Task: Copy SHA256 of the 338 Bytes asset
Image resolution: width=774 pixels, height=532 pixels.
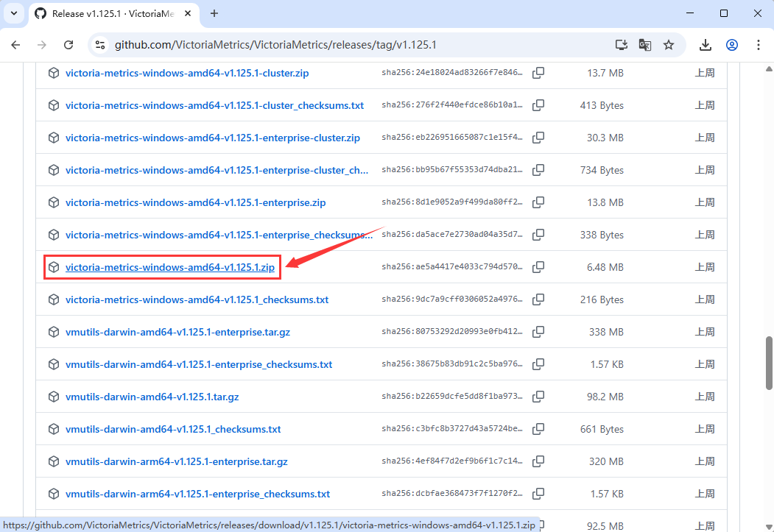Action: coord(538,235)
